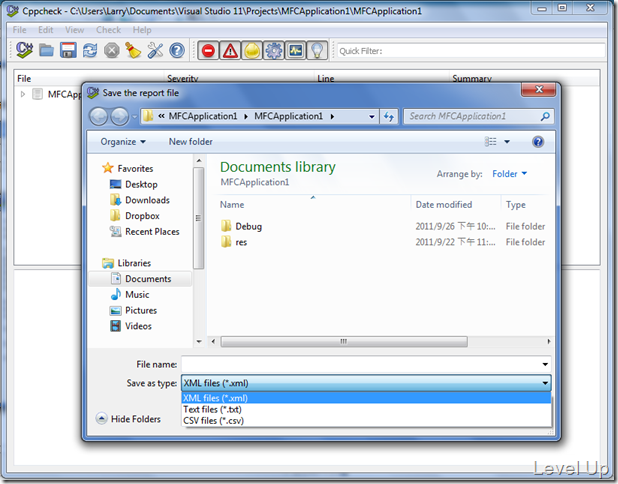
Task: Click the Help question mark toolbar icon
Action: pyautogui.click(x=177, y=50)
